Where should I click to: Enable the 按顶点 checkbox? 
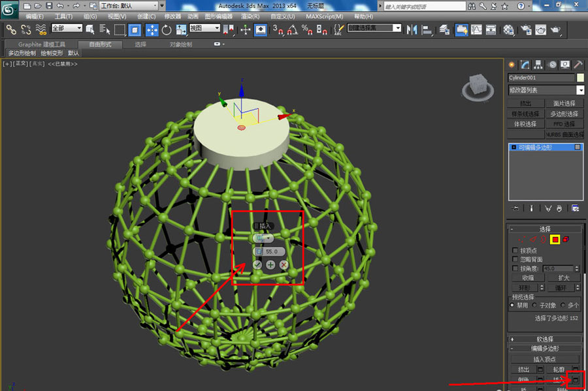pyautogui.click(x=515, y=250)
